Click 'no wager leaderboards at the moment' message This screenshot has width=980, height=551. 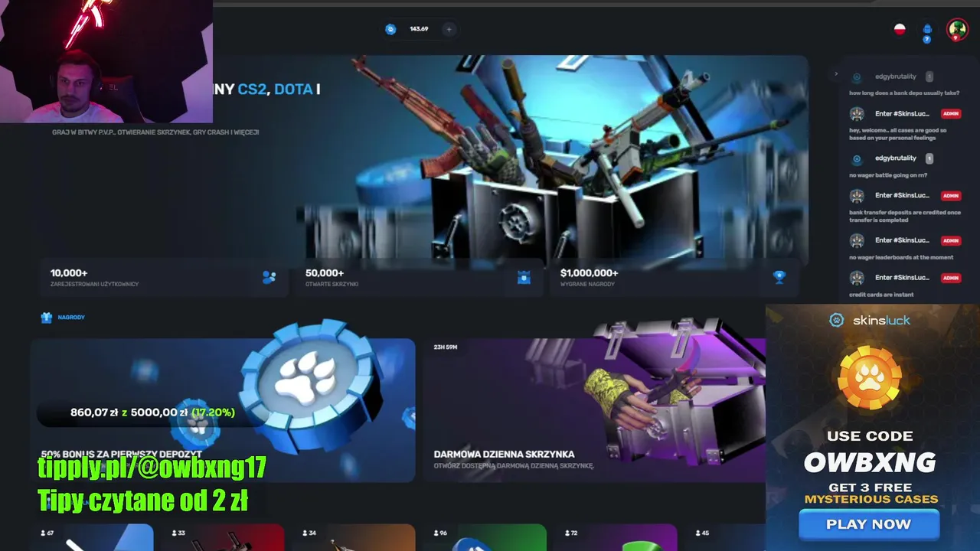click(x=901, y=258)
